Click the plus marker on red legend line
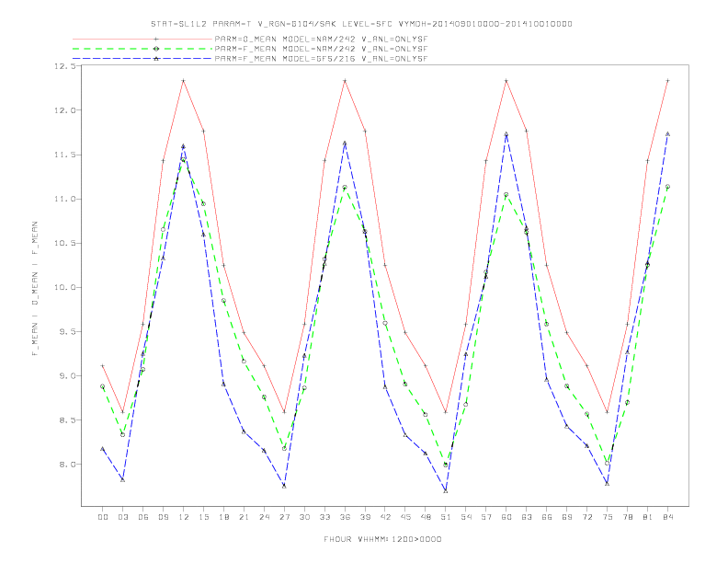This screenshot has height=563, width=728. point(156,39)
